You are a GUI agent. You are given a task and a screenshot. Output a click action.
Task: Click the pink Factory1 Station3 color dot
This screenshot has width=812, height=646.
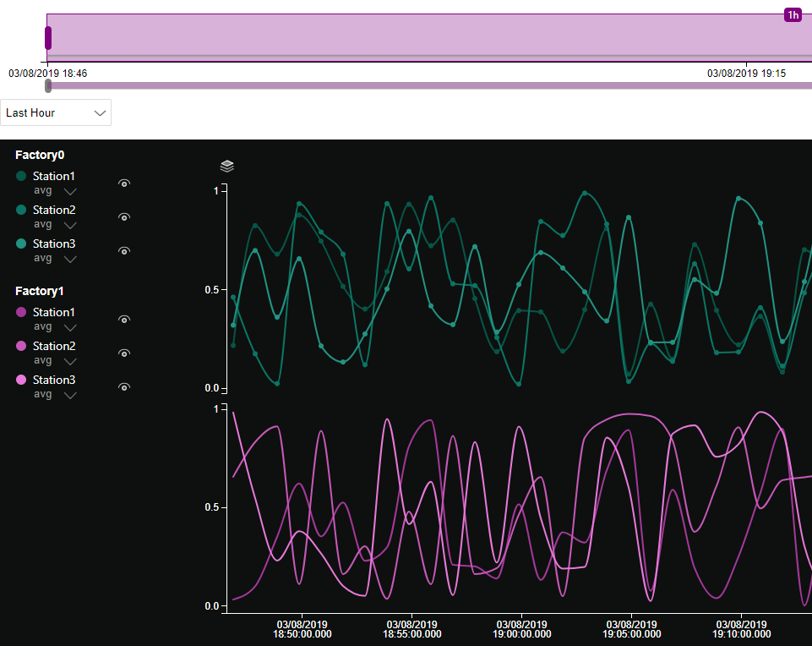[21, 380]
